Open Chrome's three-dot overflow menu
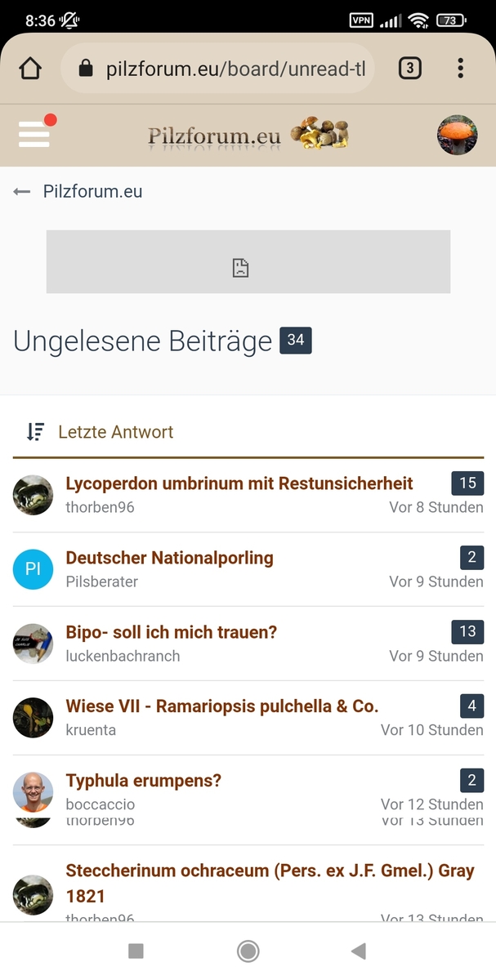The width and height of the screenshot is (496, 980). tap(461, 69)
